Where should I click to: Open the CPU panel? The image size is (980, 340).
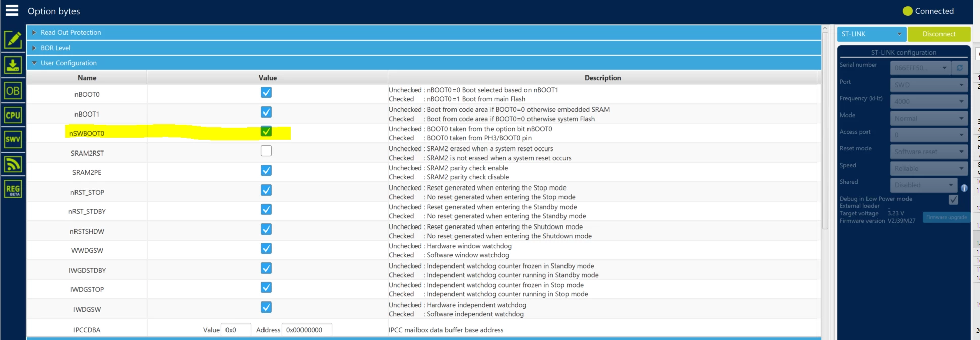click(x=13, y=115)
